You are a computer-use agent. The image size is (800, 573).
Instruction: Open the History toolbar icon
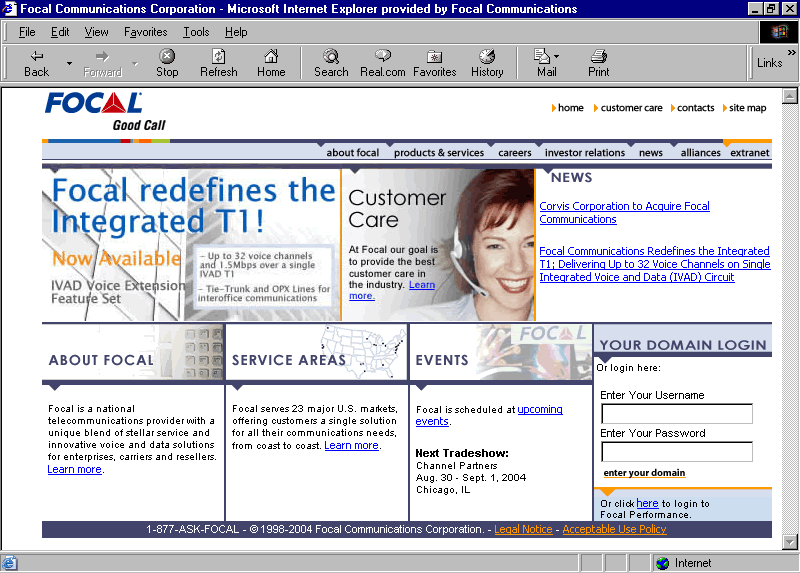(487, 63)
